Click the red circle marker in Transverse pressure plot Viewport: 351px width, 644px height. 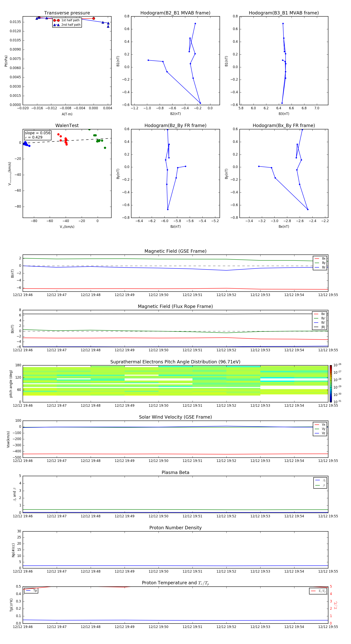tap(94, 19)
